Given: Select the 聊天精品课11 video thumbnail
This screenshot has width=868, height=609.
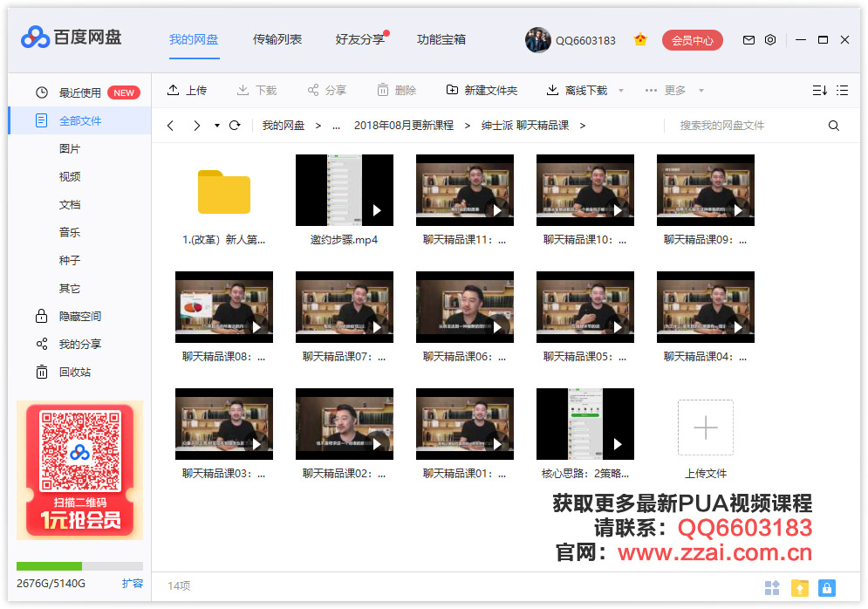Looking at the screenshot, I should pos(465,190).
